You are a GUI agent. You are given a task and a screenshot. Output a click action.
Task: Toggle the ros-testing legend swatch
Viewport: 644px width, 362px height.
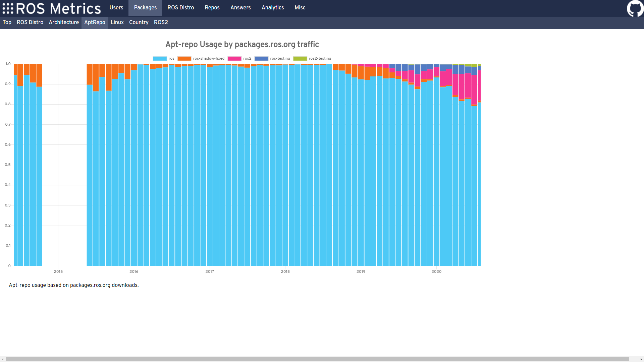pyautogui.click(x=261, y=58)
